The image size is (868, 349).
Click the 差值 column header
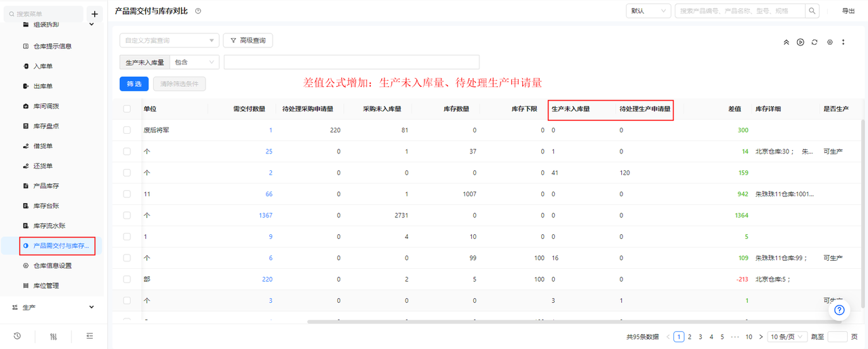click(x=734, y=109)
